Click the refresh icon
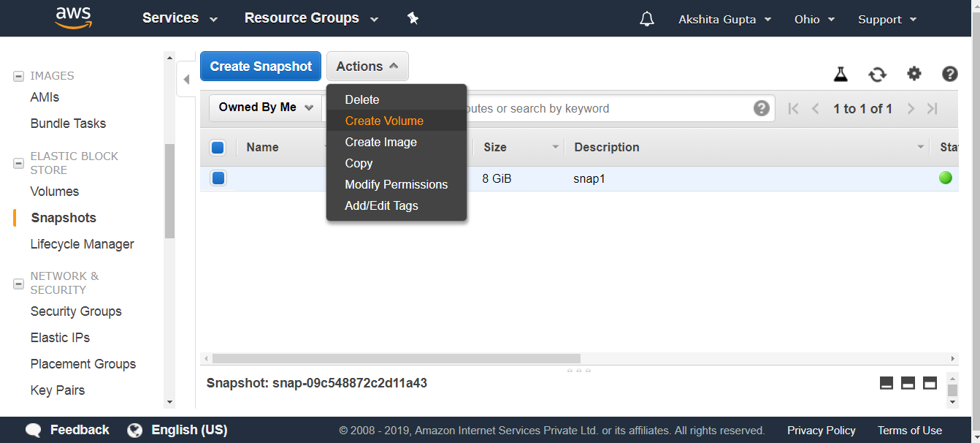This screenshot has width=980, height=443. pyautogui.click(x=877, y=74)
